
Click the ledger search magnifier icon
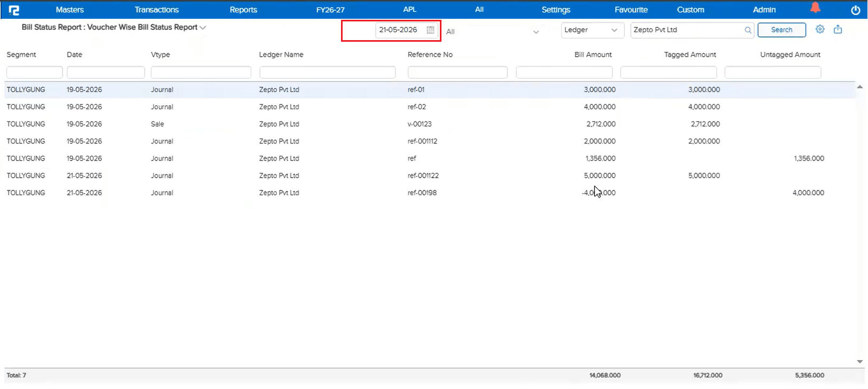point(748,30)
